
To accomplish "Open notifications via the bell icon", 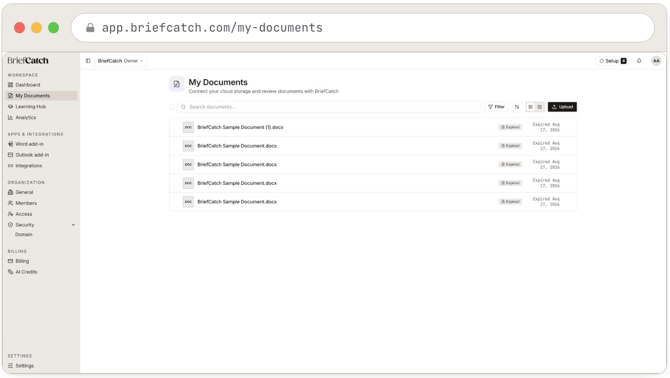I will pyautogui.click(x=639, y=61).
